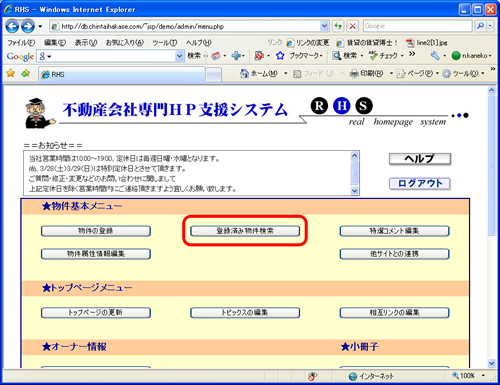This screenshot has width=500, height=385.
Task: Click the ログアウト button
Action: [x=420, y=183]
